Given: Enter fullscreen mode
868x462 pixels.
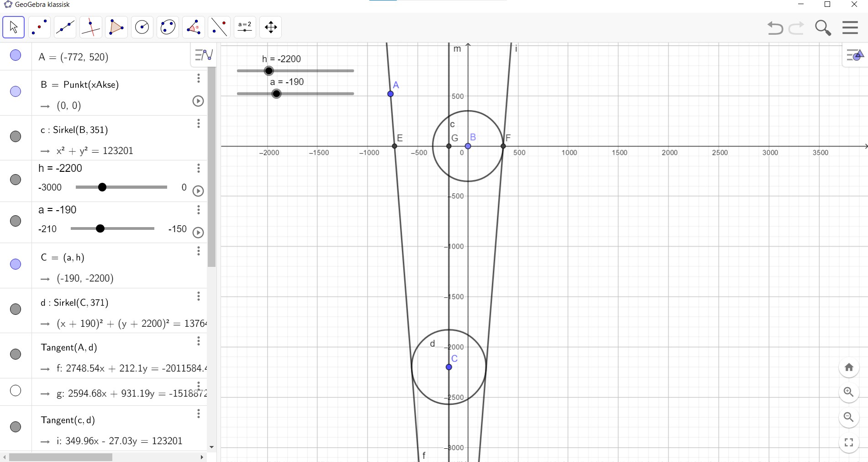Looking at the screenshot, I should coord(849,442).
